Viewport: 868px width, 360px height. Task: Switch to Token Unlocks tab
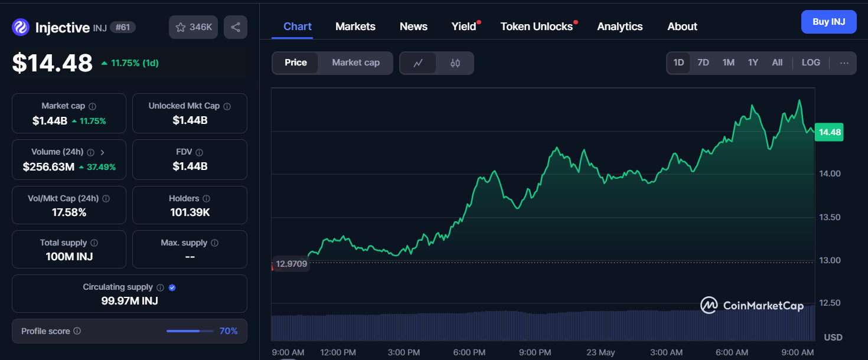click(x=536, y=27)
